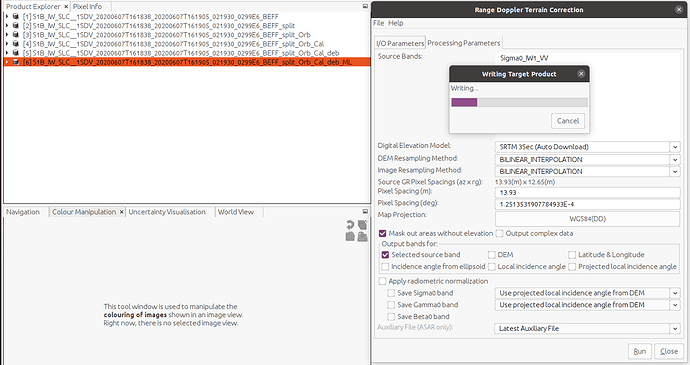The height and width of the screenshot is (365, 690).
Task: Switch to the Uncertainty Visualisation tab
Action: pos(167,212)
